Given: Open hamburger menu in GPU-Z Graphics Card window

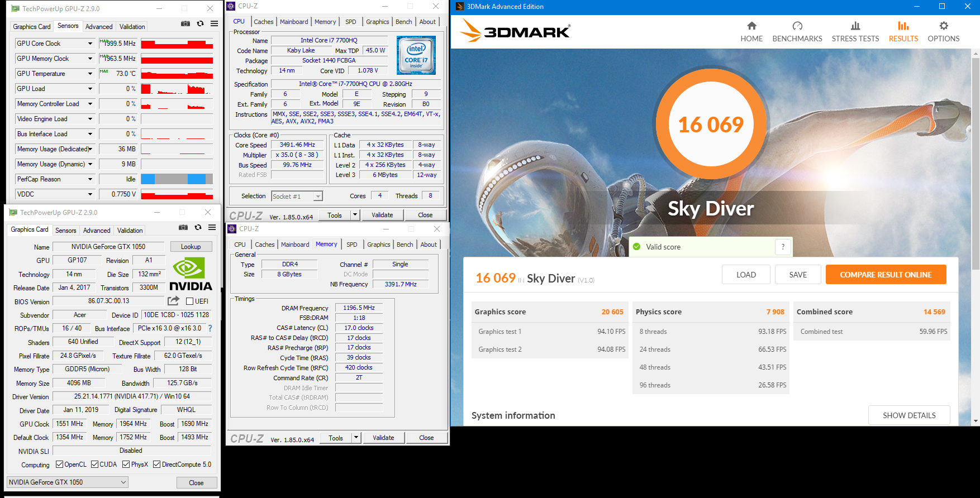Looking at the screenshot, I should tap(212, 227).
